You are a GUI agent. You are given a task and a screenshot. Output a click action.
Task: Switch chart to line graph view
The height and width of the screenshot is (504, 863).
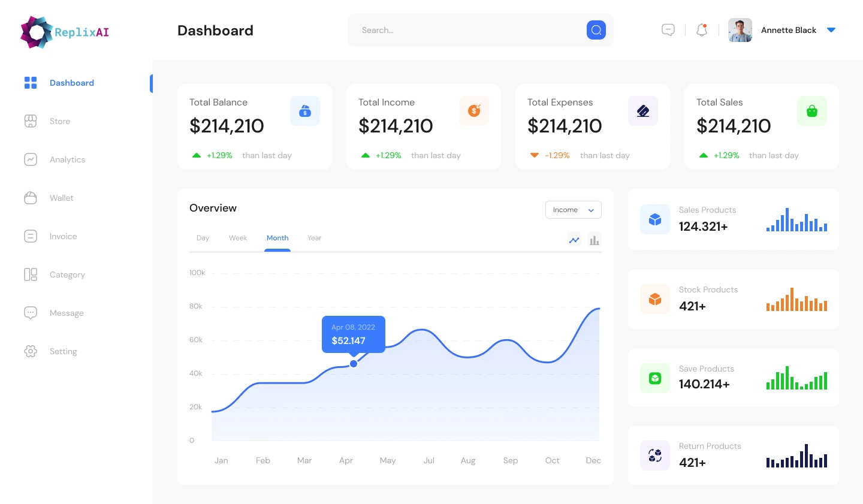coord(574,240)
